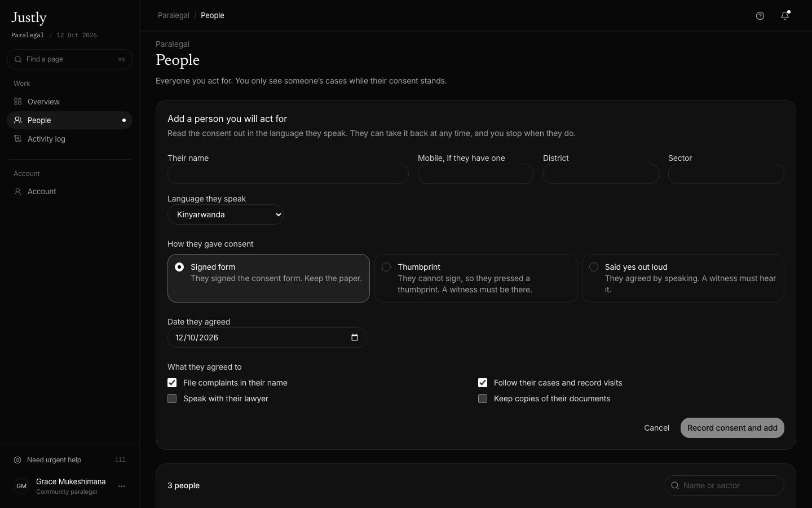This screenshot has height=508, width=812.
Task: Open People page in sidebar
Action: (69, 120)
